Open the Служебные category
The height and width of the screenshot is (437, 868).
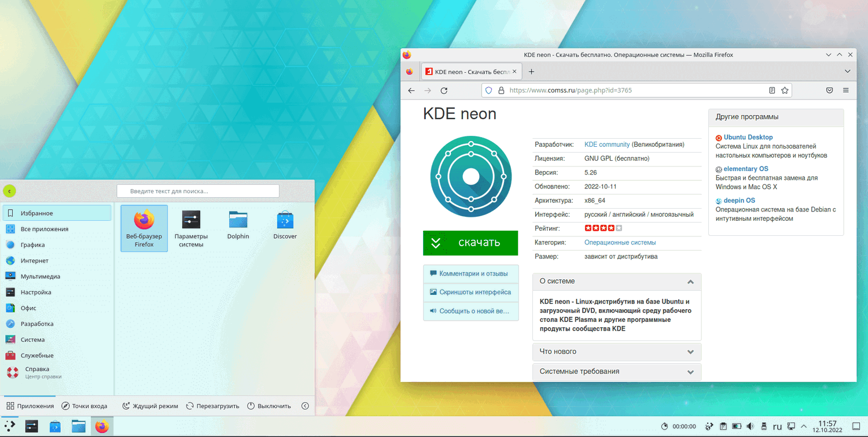(57, 355)
